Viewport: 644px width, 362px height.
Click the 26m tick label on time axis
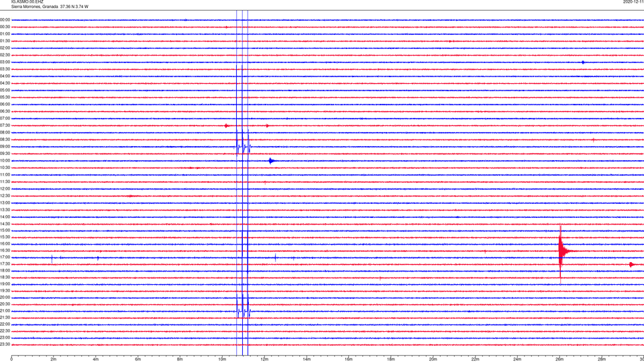(559, 359)
